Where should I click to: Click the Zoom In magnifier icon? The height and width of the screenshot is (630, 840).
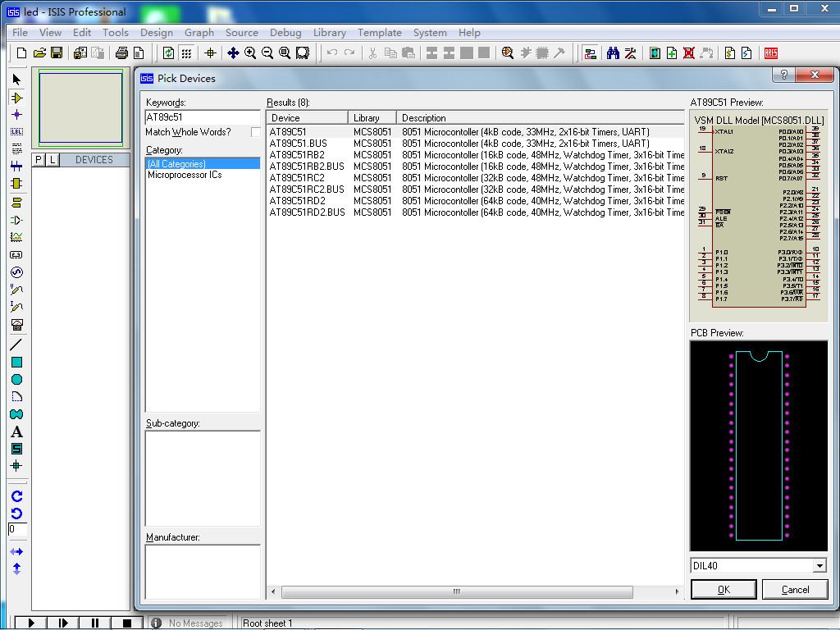[x=250, y=53]
